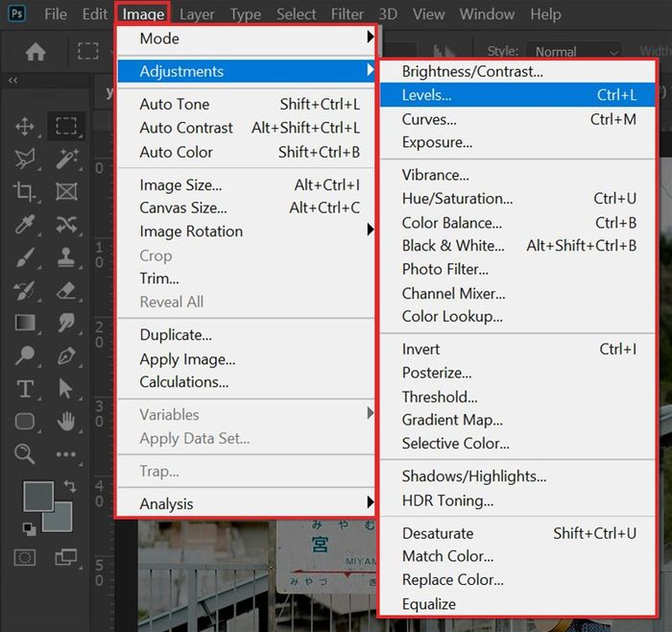The image size is (672, 632).
Task: Select the Brush tool
Action: pos(25,257)
